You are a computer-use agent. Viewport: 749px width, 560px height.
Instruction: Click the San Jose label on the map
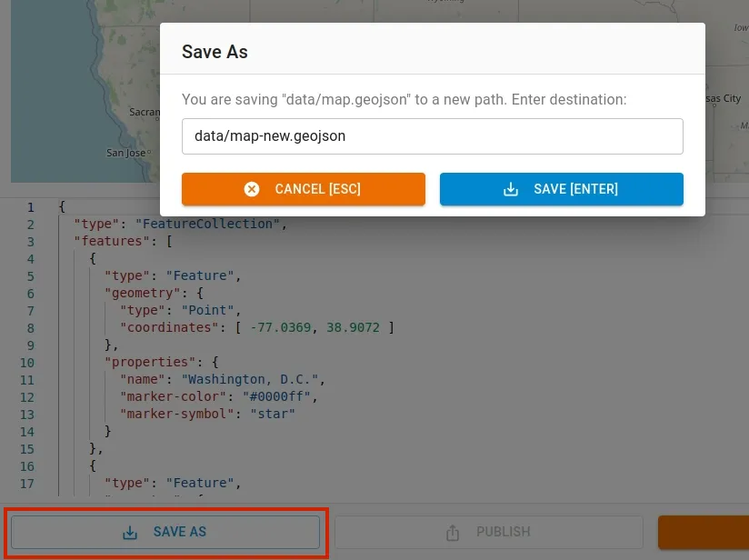[125, 153]
